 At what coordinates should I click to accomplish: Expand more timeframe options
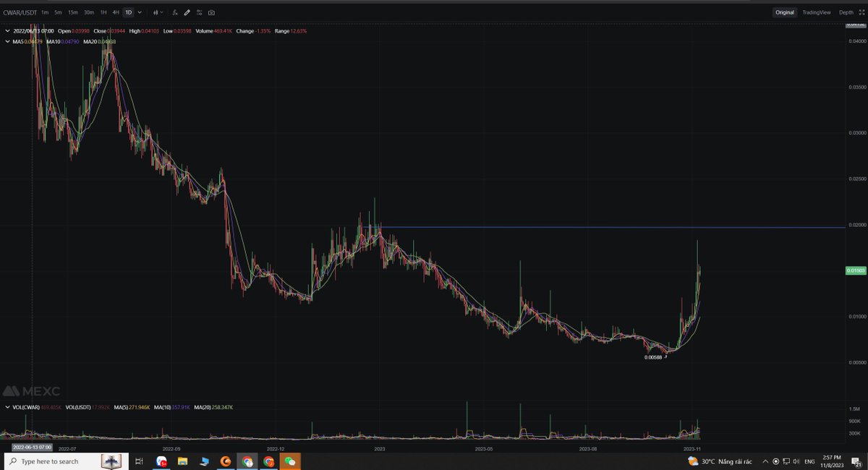point(140,12)
